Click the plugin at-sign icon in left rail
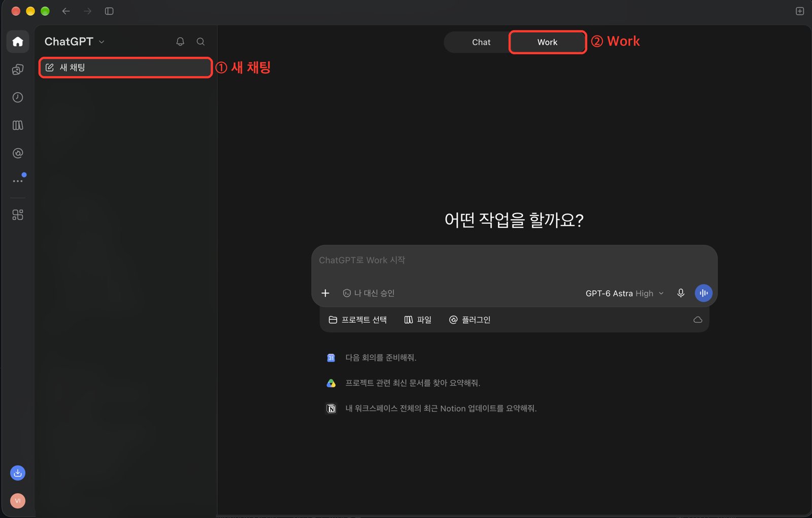The width and height of the screenshot is (812, 518). [x=18, y=153]
